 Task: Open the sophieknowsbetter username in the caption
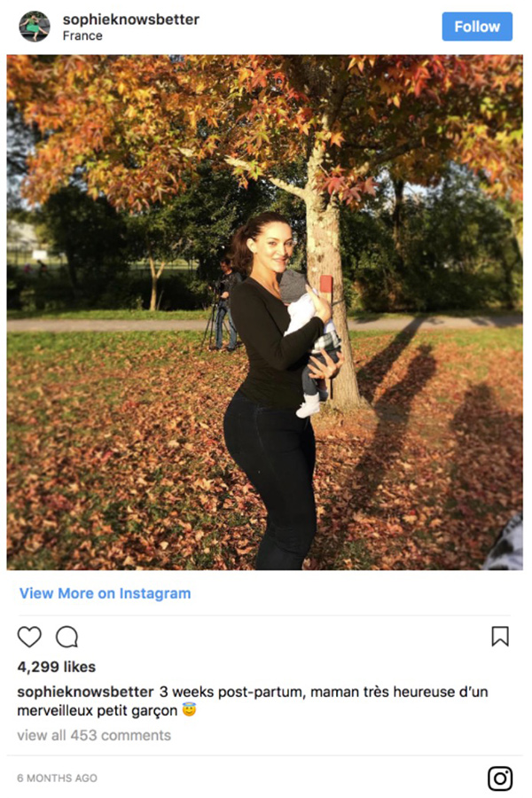pyautogui.click(x=85, y=692)
